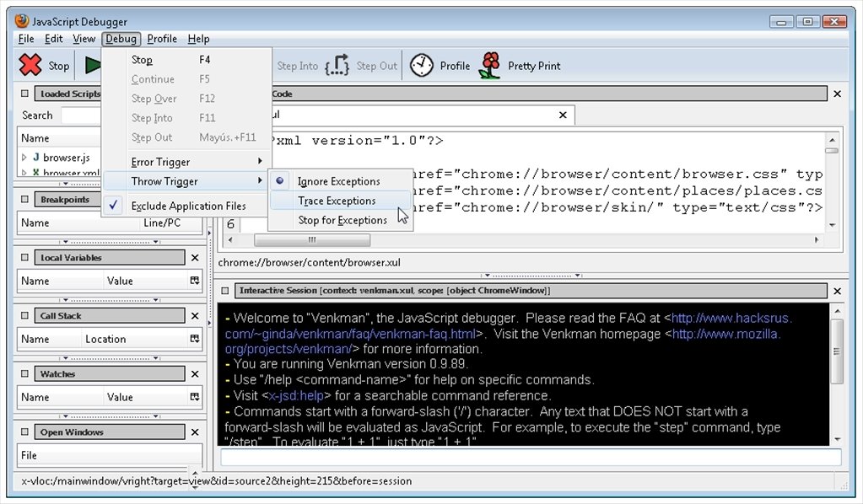The width and height of the screenshot is (863, 504).
Task: Click Stop in the Debug menu
Action: [186, 59]
